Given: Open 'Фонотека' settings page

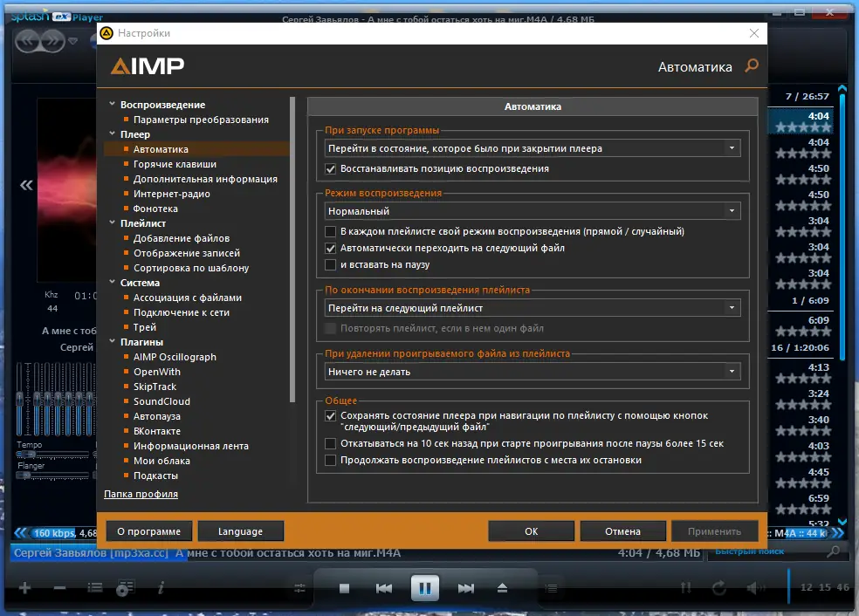Looking at the screenshot, I should click(x=155, y=209).
